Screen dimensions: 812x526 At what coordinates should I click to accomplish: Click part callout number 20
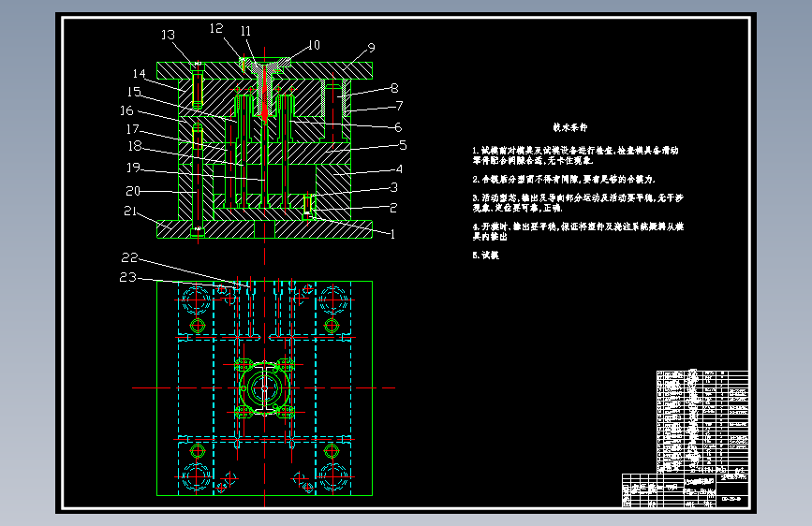point(133,191)
